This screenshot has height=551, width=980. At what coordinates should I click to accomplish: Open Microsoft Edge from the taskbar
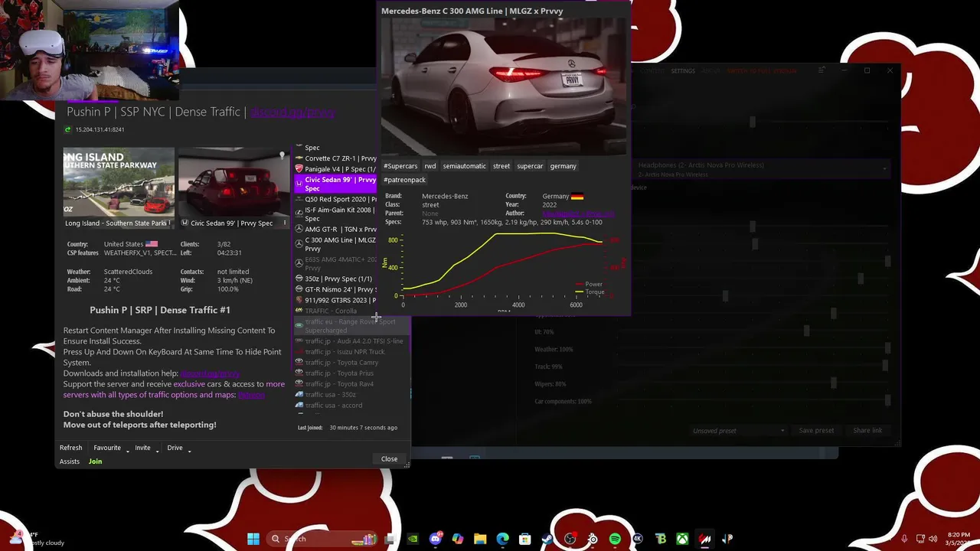(502, 539)
